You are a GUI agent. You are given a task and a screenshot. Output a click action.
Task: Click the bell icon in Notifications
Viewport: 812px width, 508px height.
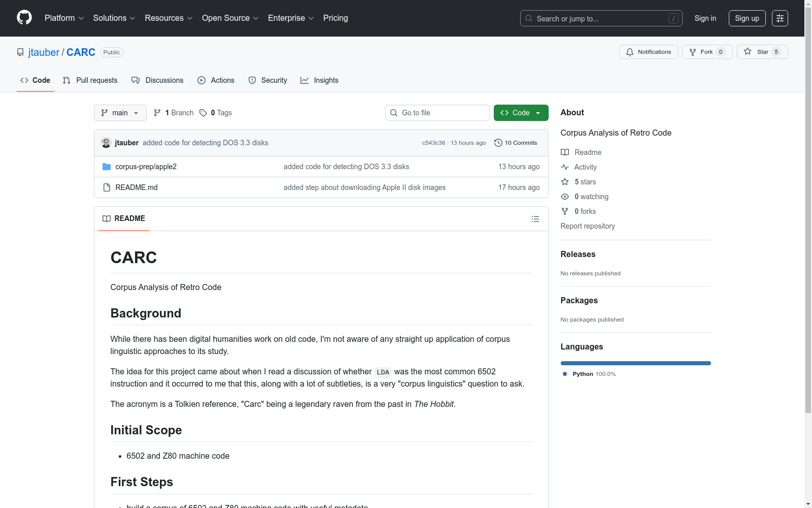coord(630,52)
